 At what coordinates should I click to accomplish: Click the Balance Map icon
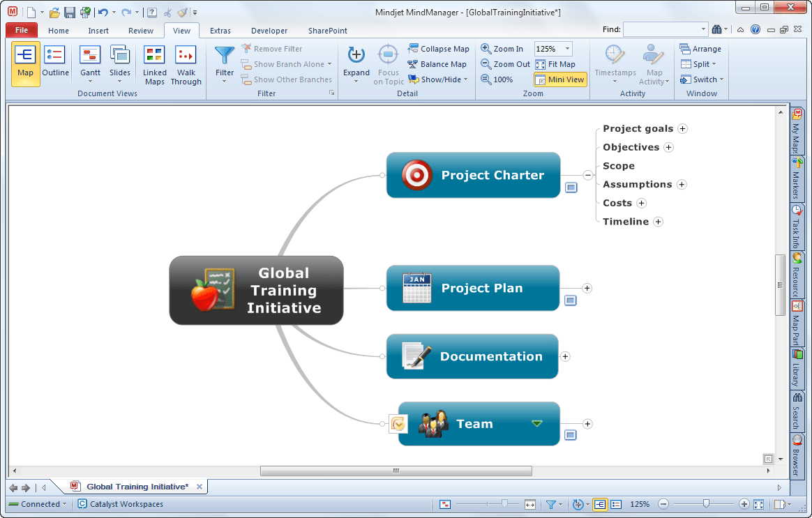437,63
